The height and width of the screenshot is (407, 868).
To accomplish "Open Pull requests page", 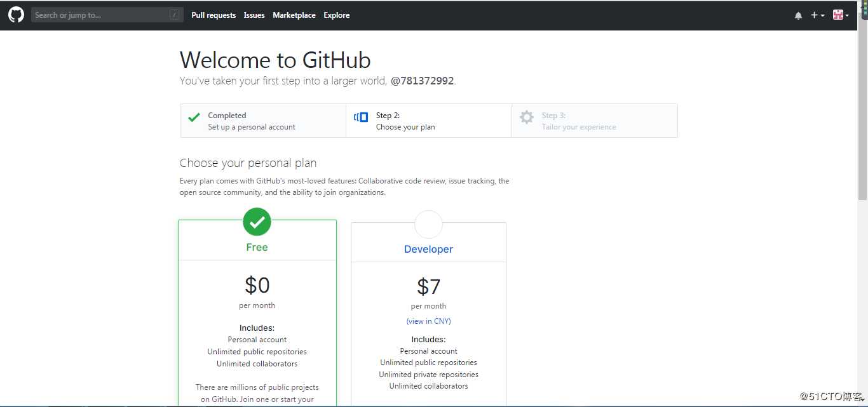I will click(x=214, y=15).
